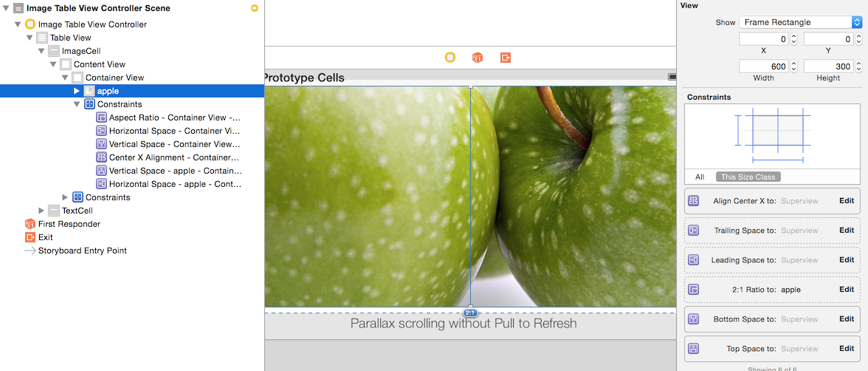
Task: Click the First Responder cube icon in outline
Action: [x=30, y=224]
